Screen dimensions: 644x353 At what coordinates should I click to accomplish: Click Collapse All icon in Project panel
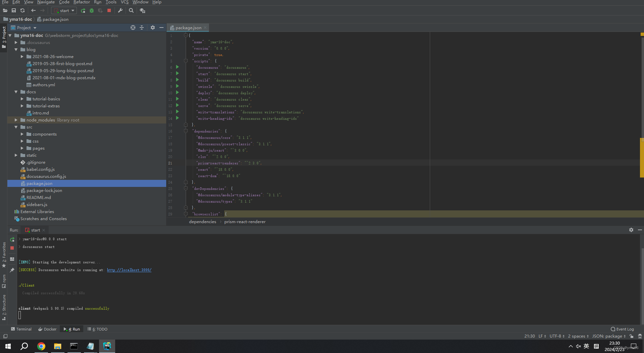[x=142, y=28]
